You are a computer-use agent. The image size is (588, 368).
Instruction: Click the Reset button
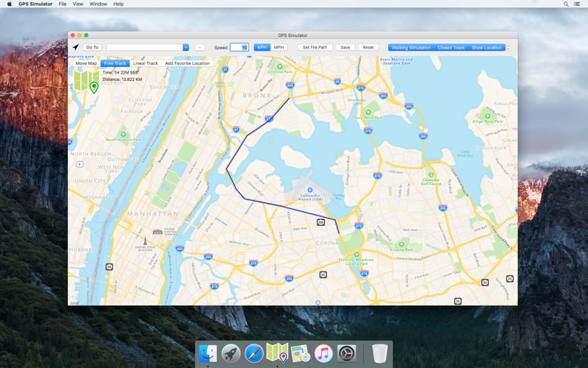[x=368, y=47]
